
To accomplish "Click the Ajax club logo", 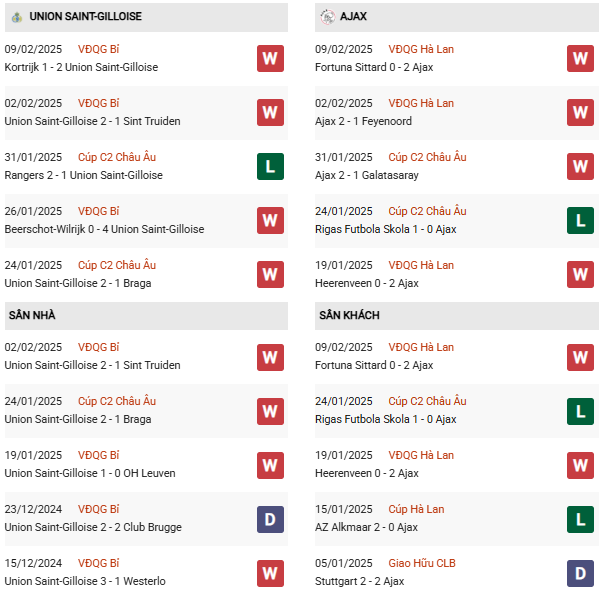I will 328,17.
